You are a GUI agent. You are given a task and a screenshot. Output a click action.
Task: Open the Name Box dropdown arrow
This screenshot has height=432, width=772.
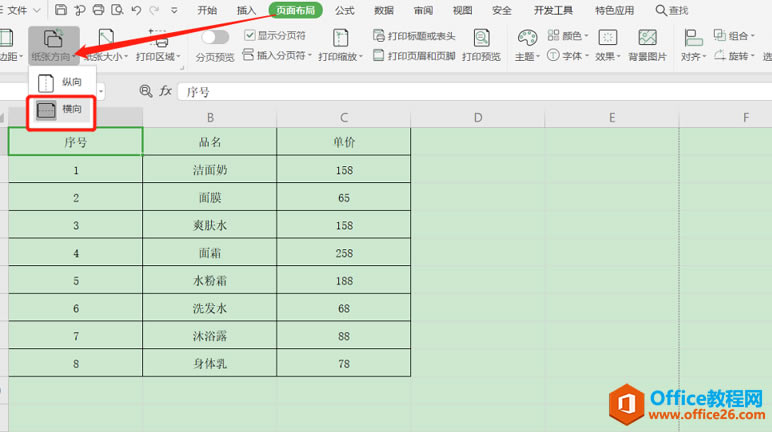point(101,92)
